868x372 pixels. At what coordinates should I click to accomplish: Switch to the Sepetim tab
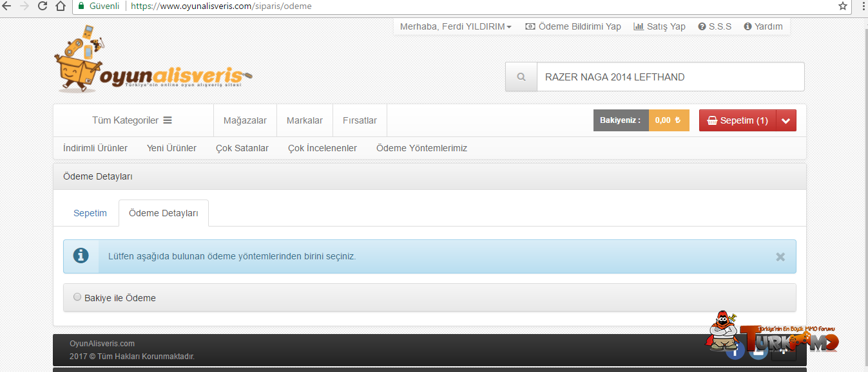[x=90, y=213]
